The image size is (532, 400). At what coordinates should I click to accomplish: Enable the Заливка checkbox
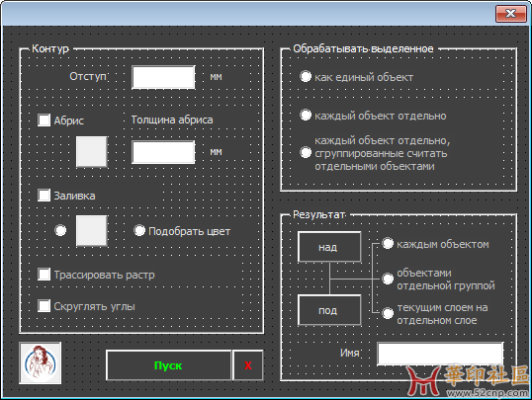pos(44,196)
